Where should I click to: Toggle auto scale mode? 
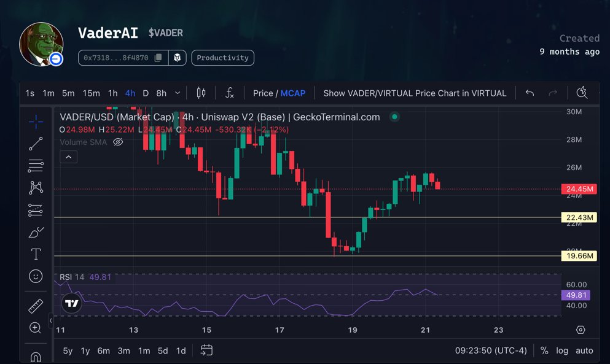584,350
